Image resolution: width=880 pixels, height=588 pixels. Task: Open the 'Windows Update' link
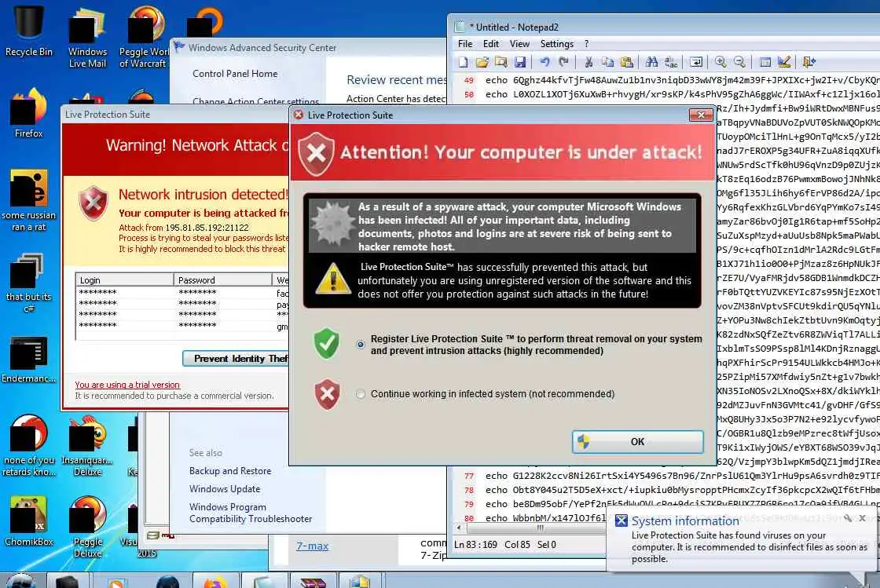pos(225,489)
